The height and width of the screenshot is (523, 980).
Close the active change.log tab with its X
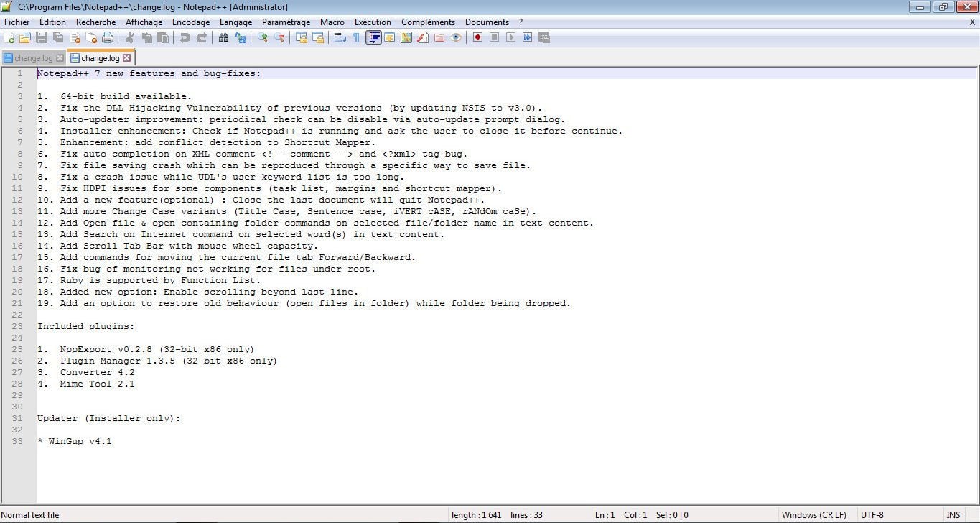[127, 58]
